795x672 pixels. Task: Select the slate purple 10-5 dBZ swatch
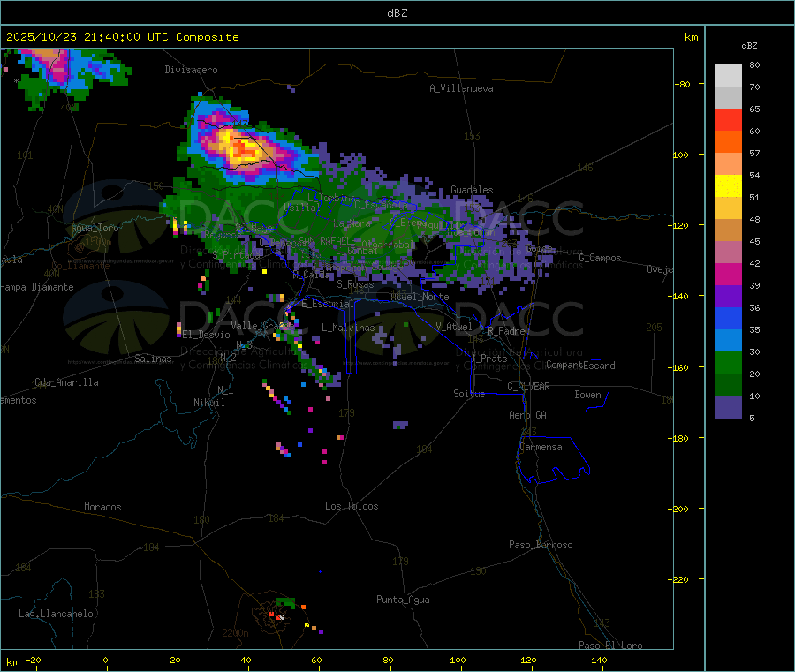click(728, 407)
